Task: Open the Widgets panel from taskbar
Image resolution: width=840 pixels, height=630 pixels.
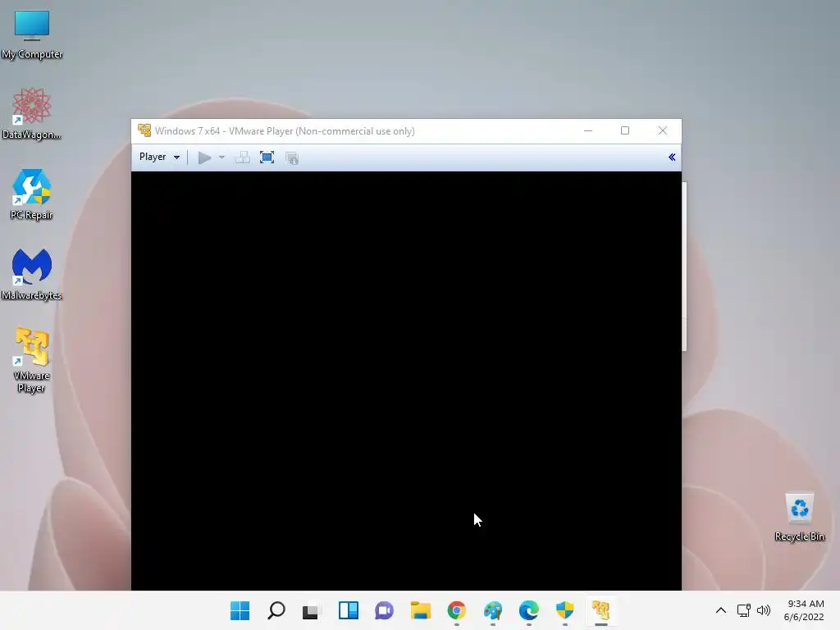Action: [348, 610]
